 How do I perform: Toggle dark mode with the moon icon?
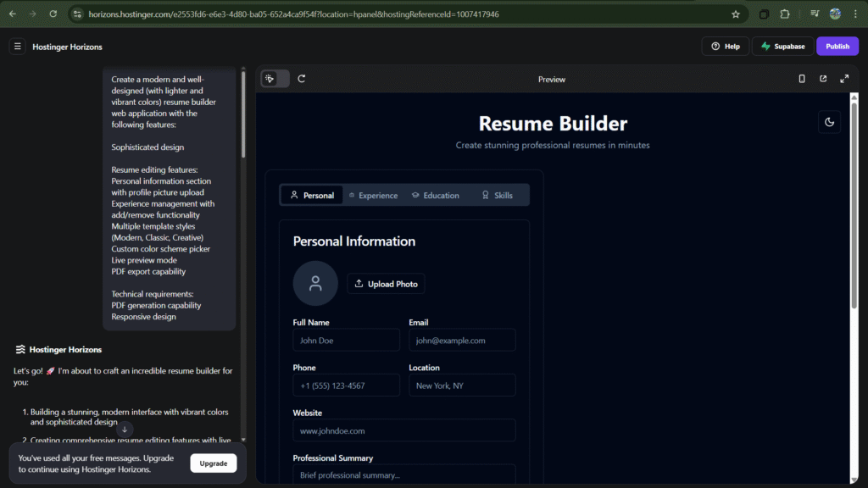click(829, 122)
